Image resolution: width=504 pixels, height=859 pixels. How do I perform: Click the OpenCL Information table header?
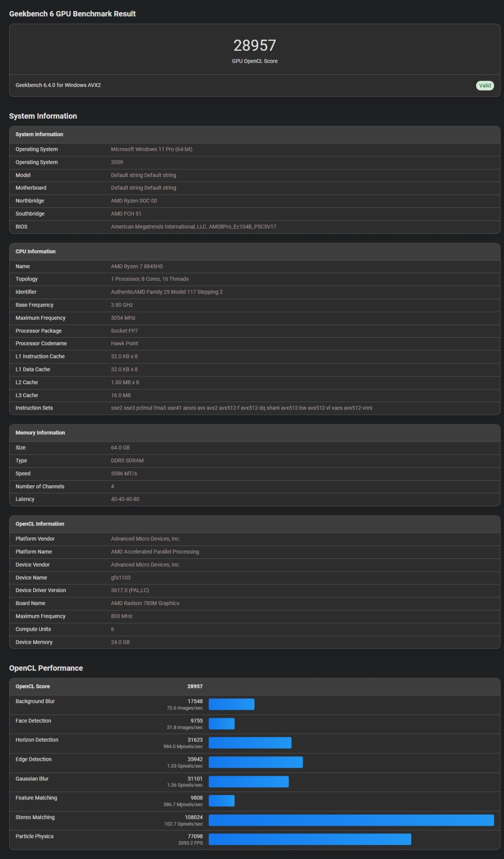coord(254,524)
